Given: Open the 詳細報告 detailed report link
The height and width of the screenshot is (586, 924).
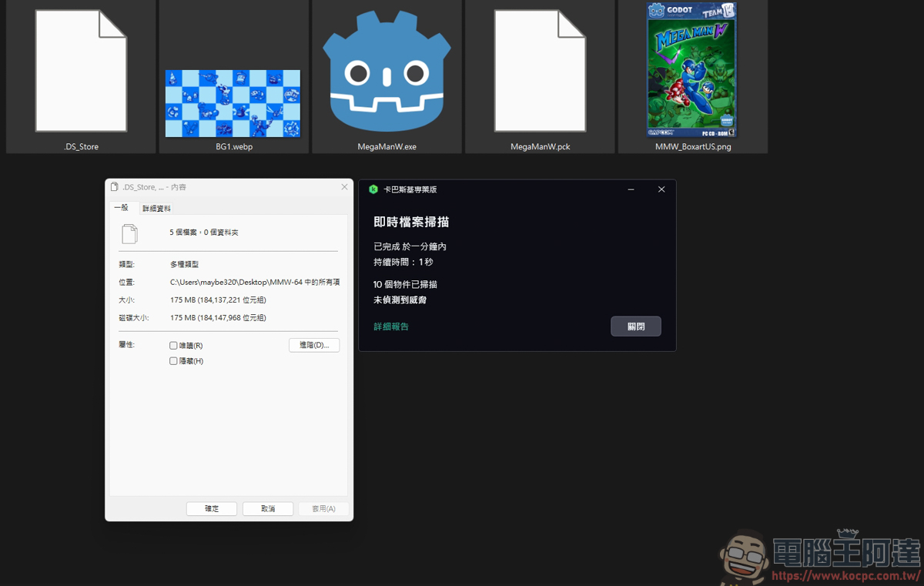Looking at the screenshot, I should [x=391, y=326].
